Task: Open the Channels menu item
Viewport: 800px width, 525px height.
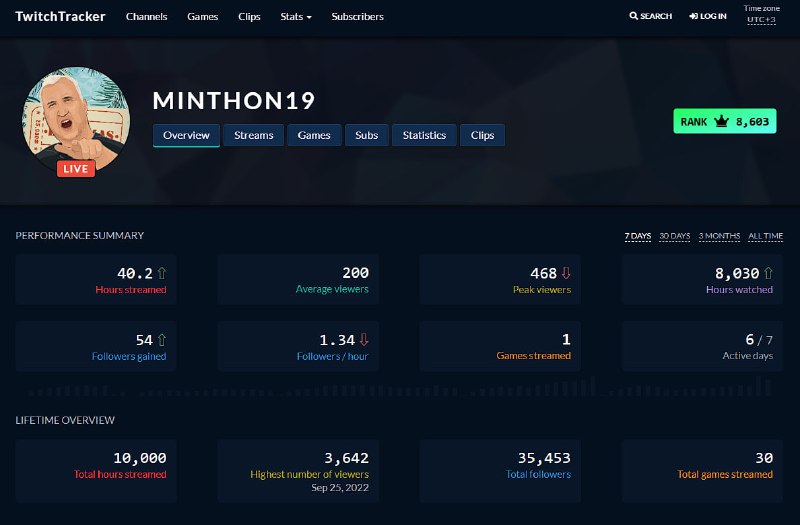Action: pos(146,17)
